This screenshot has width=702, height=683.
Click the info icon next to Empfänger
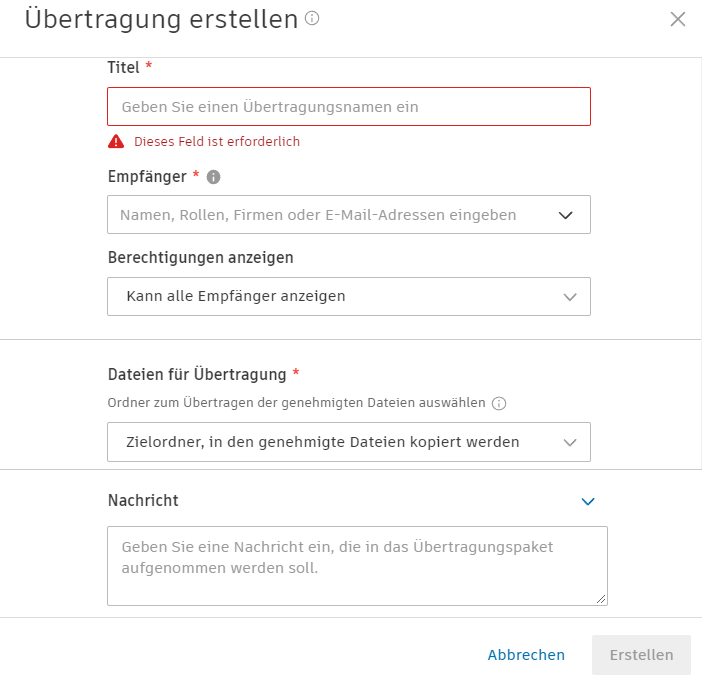(x=213, y=177)
